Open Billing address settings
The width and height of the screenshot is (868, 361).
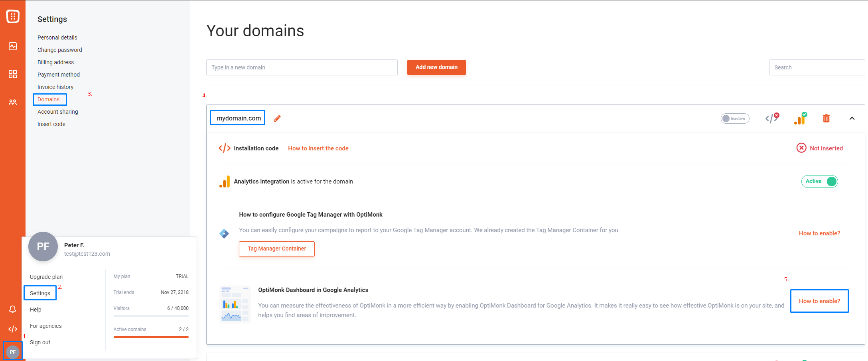pyautogui.click(x=55, y=62)
